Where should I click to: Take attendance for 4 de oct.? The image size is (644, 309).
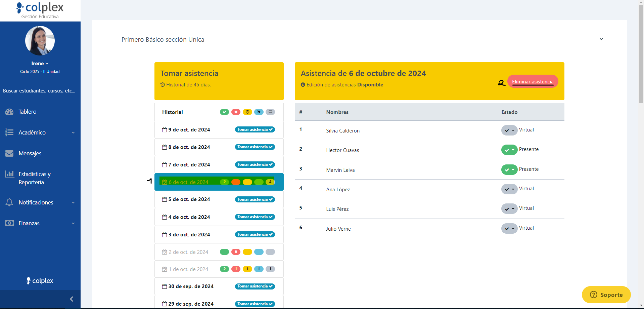click(x=255, y=217)
